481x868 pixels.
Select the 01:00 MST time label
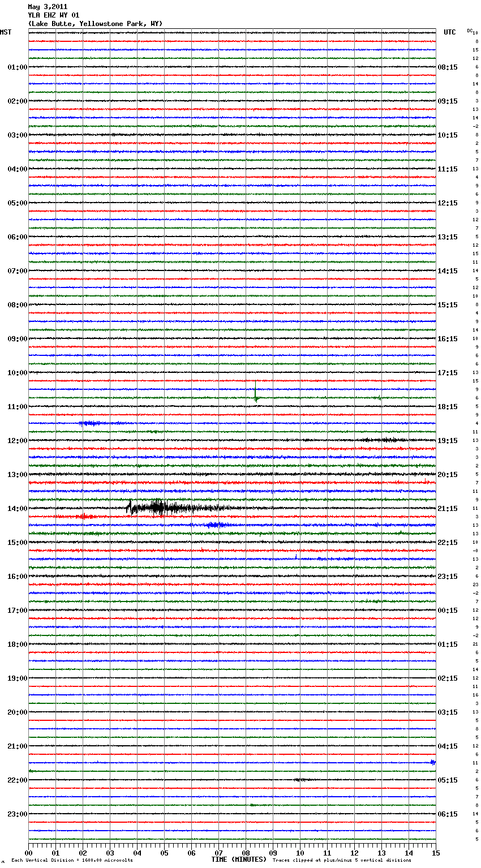coord(18,67)
